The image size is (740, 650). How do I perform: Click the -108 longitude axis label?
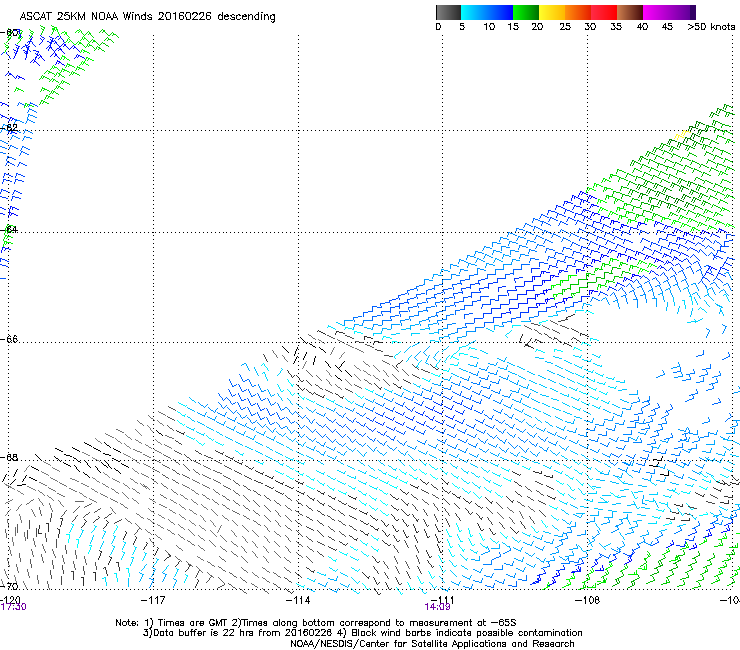[x=587, y=600]
